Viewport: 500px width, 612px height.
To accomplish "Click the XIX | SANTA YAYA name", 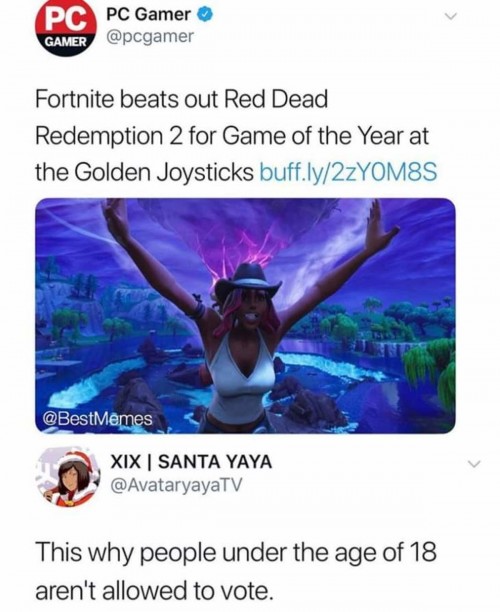I will pyautogui.click(x=191, y=462).
